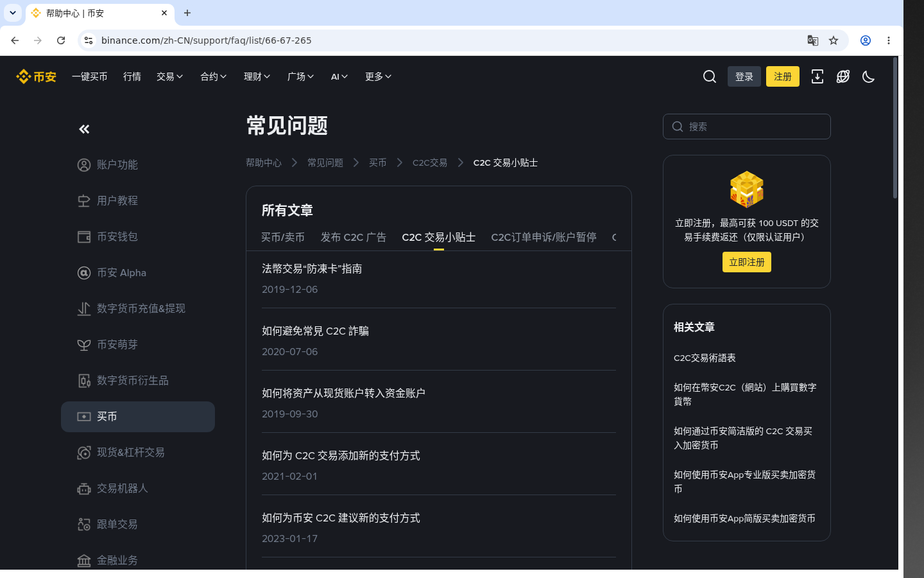924x578 pixels.
Task: Open the 常见问题 breadcrumb link
Action: pyautogui.click(x=325, y=162)
